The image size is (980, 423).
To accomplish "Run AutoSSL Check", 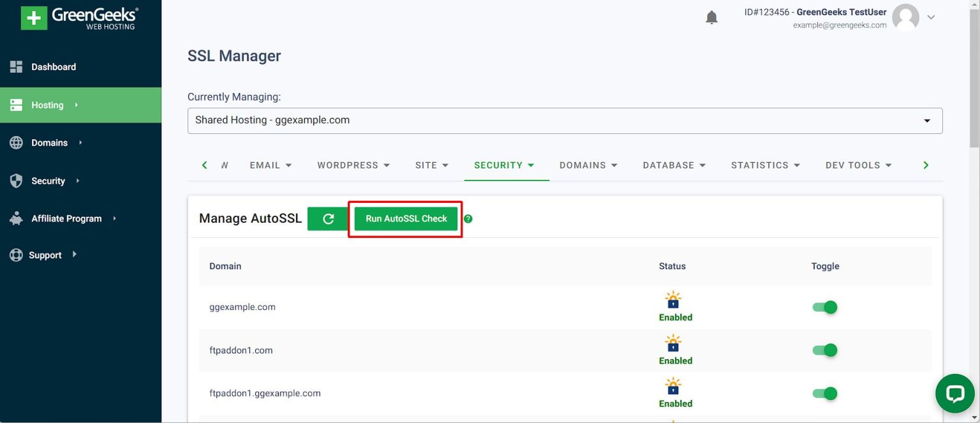I will click(405, 218).
